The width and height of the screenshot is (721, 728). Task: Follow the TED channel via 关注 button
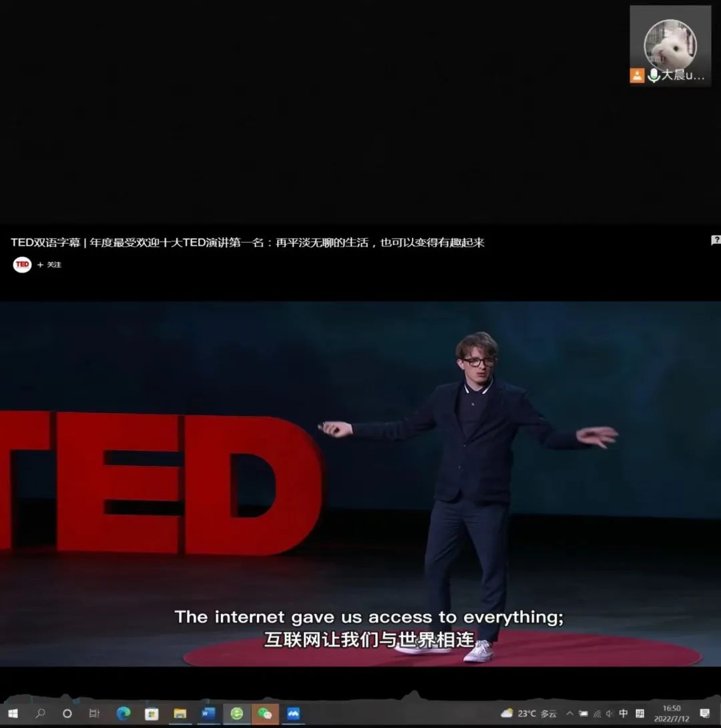coord(49,265)
